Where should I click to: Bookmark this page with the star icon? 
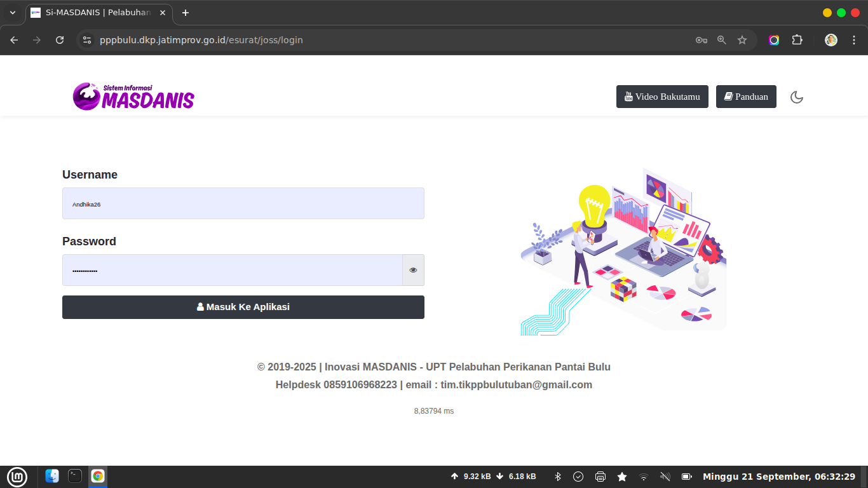[x=742, y=40]
